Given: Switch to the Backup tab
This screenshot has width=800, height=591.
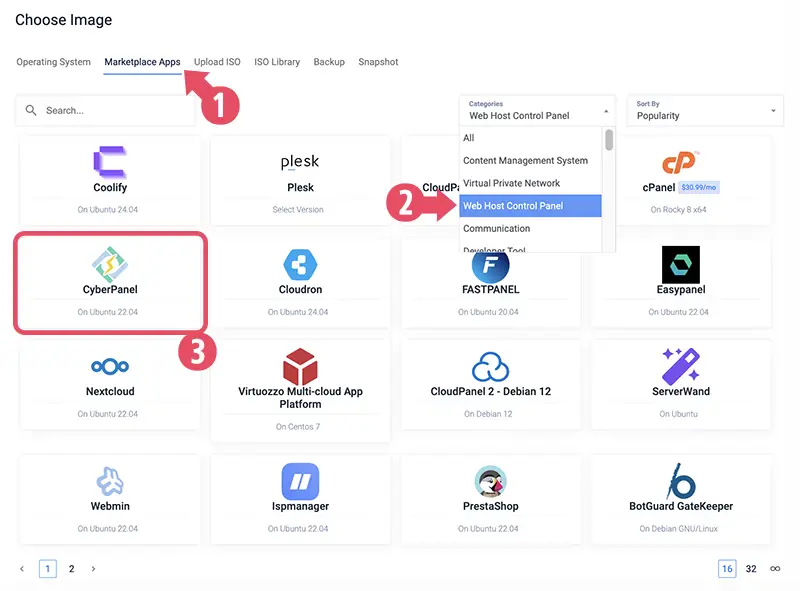Looking at the screenshot, I should pyautogui.click(x=329, y=62).
